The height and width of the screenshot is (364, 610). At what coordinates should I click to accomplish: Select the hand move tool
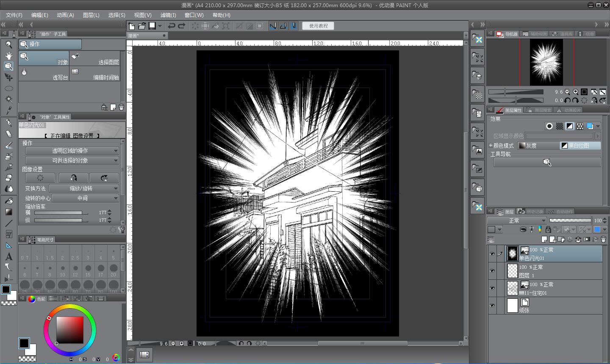[x=8, y=55]
